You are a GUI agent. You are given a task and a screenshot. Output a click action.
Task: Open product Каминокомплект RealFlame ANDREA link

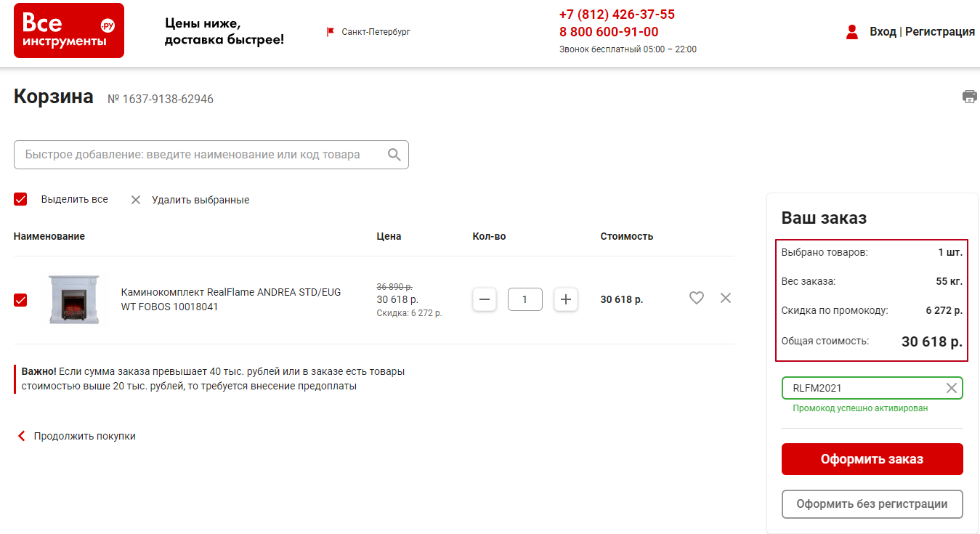click(231, 299)
